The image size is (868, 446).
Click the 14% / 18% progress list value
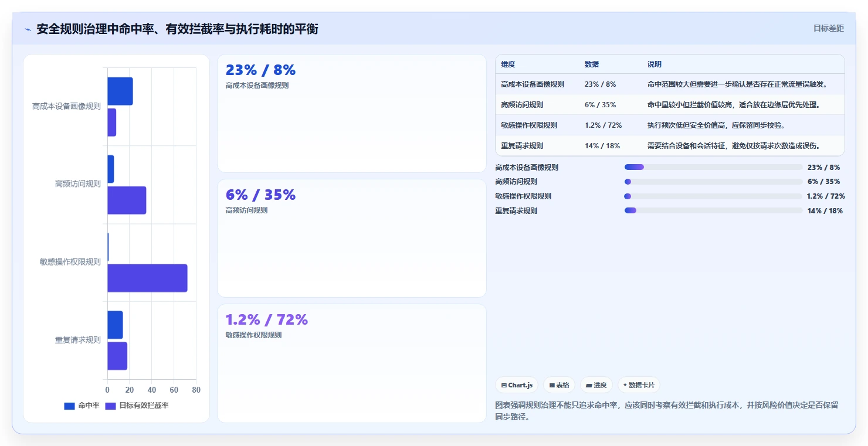[x=825, y=211]
